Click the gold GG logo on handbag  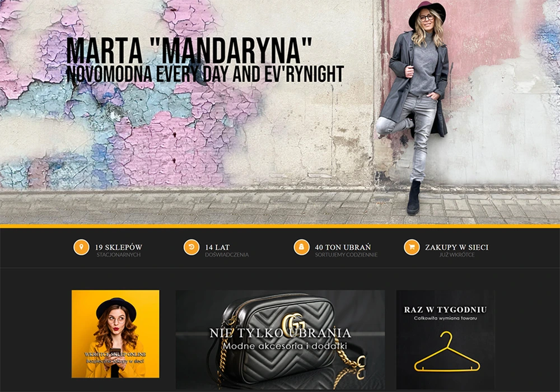click(x=293, y=324)
